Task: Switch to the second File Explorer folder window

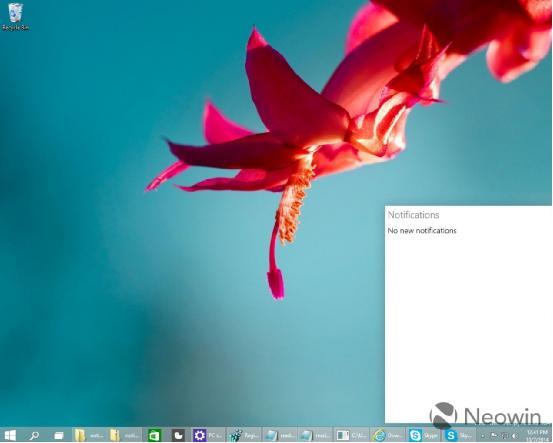Action: pos(124,435)
